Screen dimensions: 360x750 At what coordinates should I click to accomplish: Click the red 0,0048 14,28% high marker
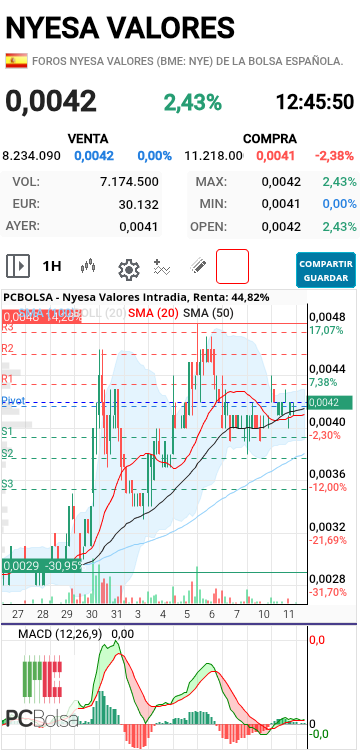point(42,317)
